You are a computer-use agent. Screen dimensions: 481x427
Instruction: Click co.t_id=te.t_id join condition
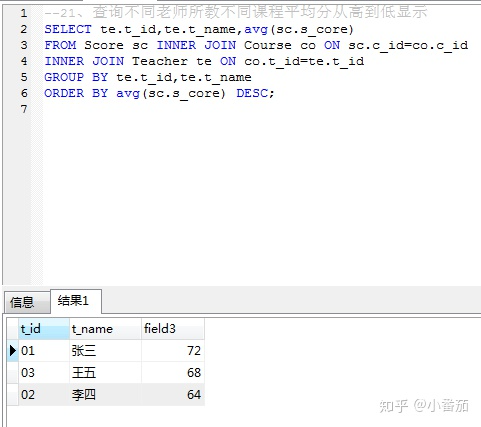coord(304,61)
